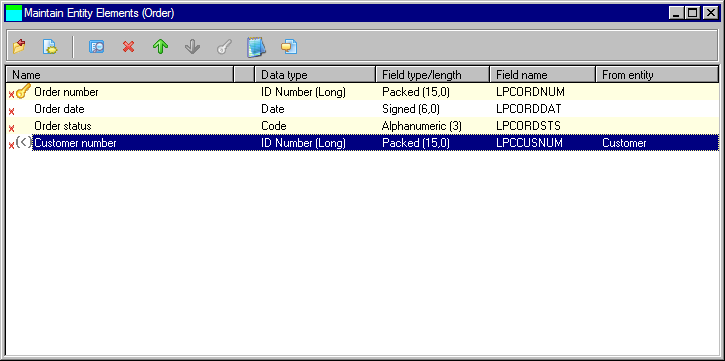
Task: Click the Field name column header
Action: [543, 74]
